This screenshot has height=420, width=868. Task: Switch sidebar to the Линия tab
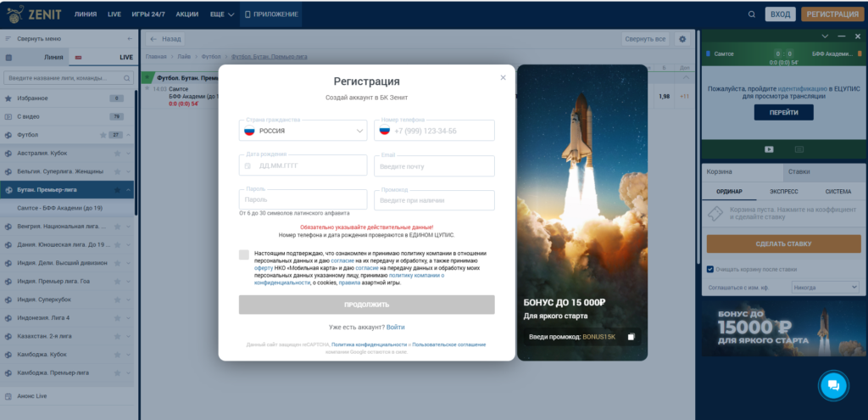(x=34, y=57)
